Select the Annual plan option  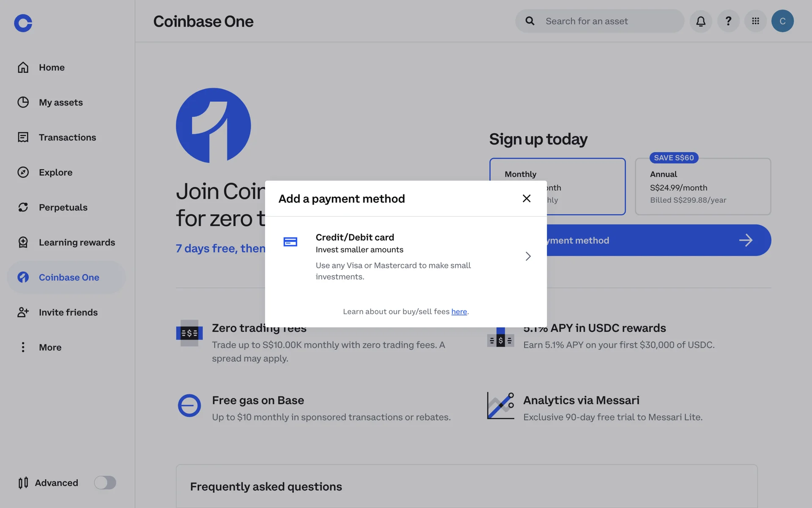click(703, 186)
